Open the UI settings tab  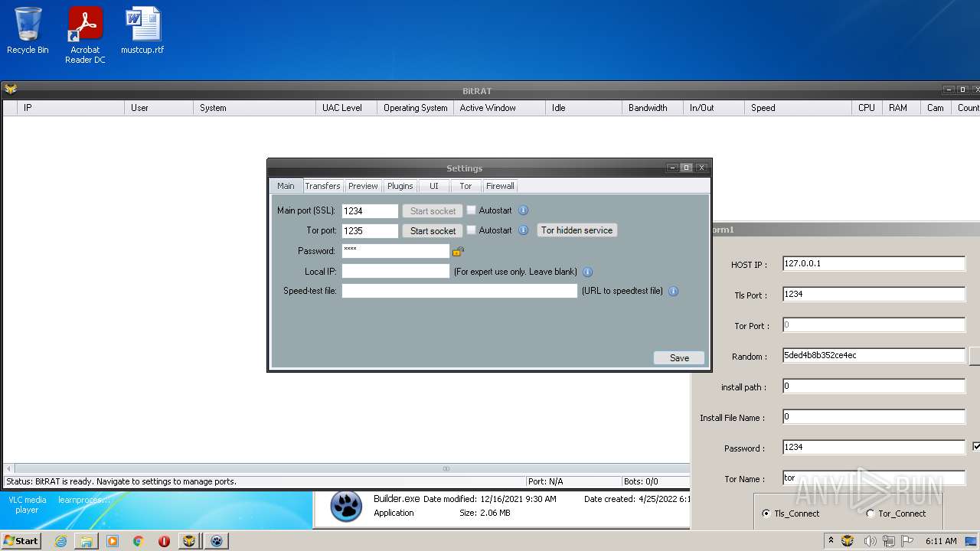coord(433,186)
